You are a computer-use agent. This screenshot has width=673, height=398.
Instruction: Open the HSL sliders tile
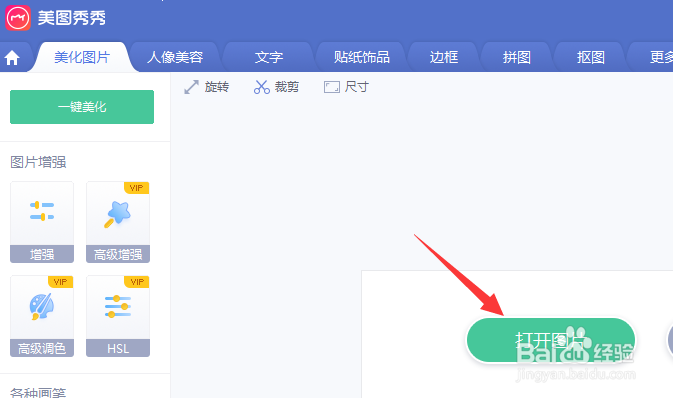tap(118, 316)
